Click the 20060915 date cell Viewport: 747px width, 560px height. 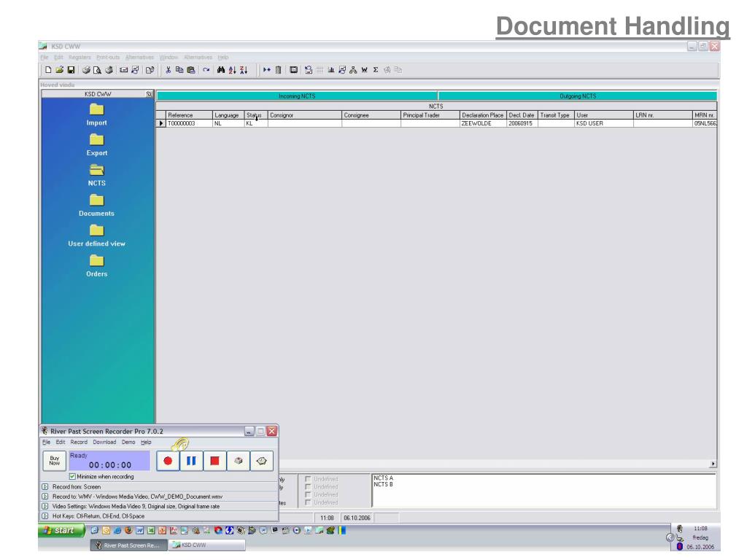[x=522, y=123]
